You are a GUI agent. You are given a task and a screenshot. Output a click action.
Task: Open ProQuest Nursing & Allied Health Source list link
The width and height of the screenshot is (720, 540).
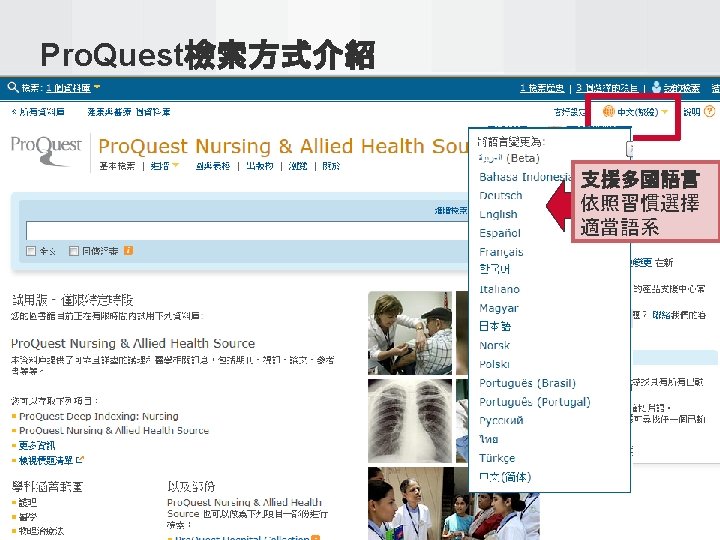pos(114,431)
